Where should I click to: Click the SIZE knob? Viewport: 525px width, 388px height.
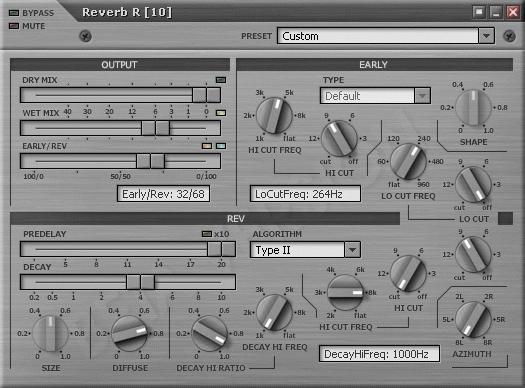pos(50,333)
